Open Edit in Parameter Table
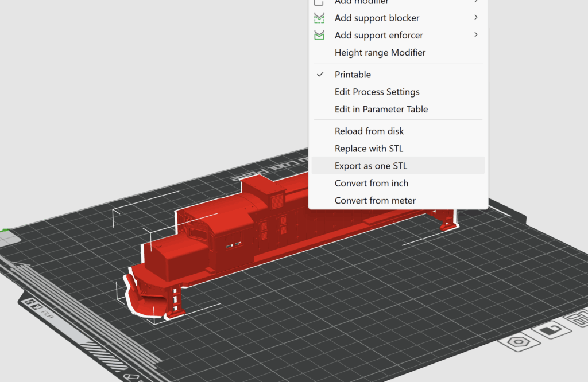This screenshot has width=588, height=382. [381, 109]
